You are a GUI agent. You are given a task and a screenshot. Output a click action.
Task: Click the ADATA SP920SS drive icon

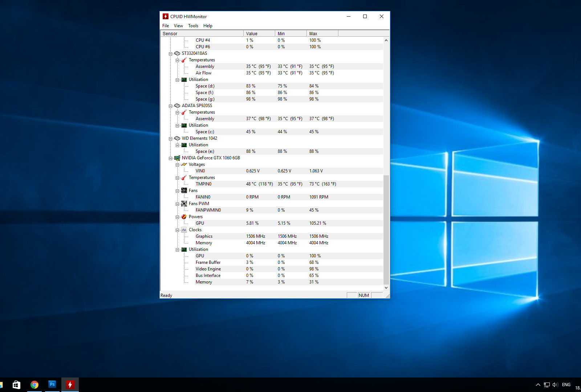[177, 106]
